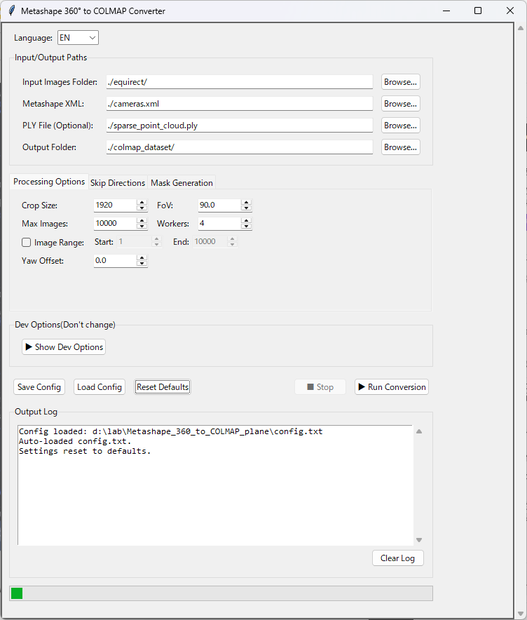Click the Output Log scroll up arrow
Screen dimensions: 527x620
419,431
